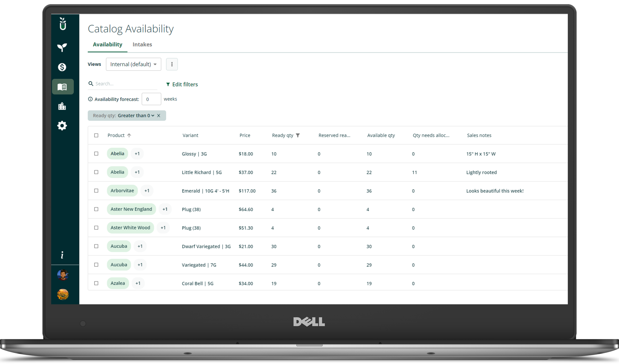Image resolution: width=619 pixels, height=364 pixels.
Task: Select the Availability tab
Action: click(107, 45)
